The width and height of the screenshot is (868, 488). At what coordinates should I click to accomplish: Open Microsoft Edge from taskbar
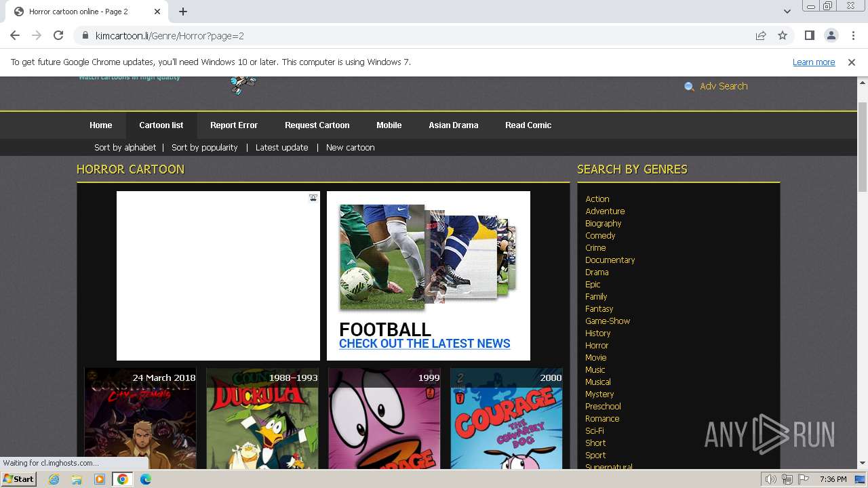pos(145,479)
